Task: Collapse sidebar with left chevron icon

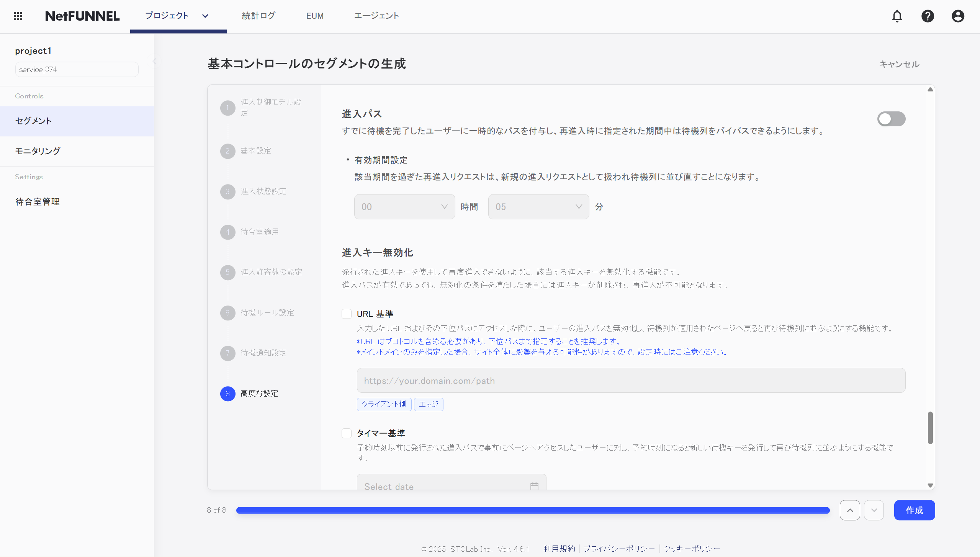Action: 154,61
